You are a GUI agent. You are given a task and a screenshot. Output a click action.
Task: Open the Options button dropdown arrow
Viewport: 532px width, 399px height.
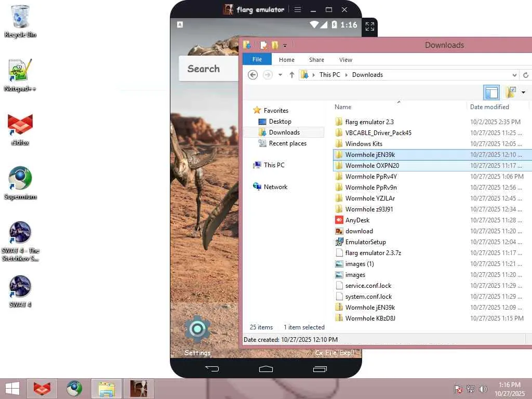(x=523, y=92)
